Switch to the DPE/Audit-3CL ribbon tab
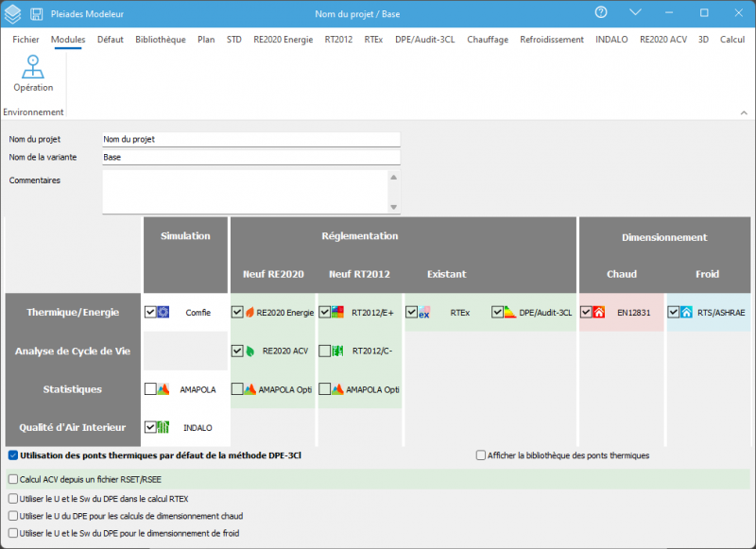 pyautogui.click(x=424, y=40)
